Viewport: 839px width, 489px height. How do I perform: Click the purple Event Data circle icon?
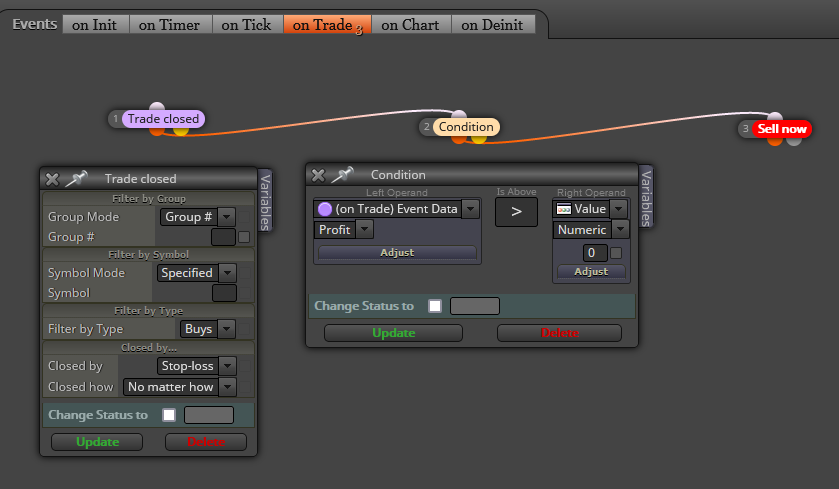click(325, 209)
